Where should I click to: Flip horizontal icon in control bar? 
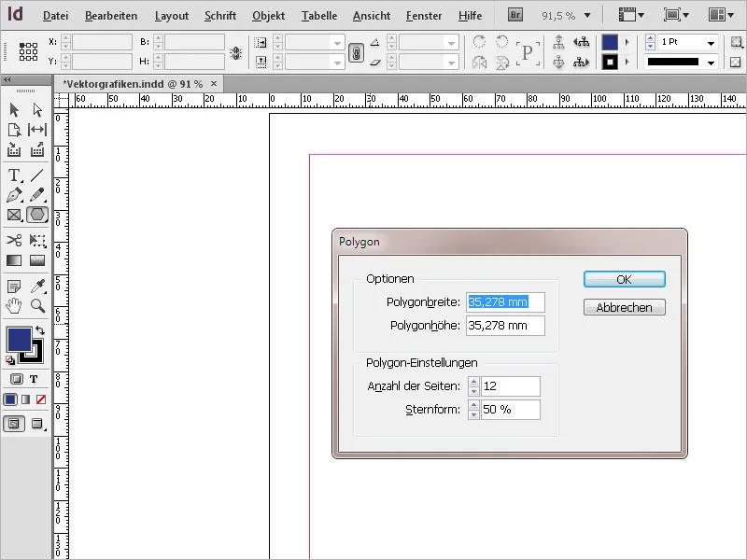[479, 63]
